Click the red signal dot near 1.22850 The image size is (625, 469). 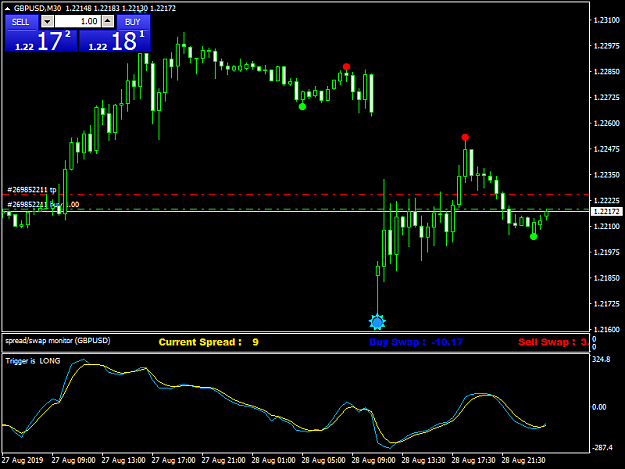point(346,67)
